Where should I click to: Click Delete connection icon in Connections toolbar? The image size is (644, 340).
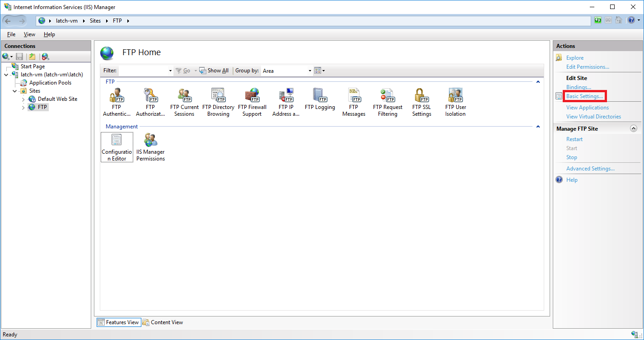(x=45, y=57)
